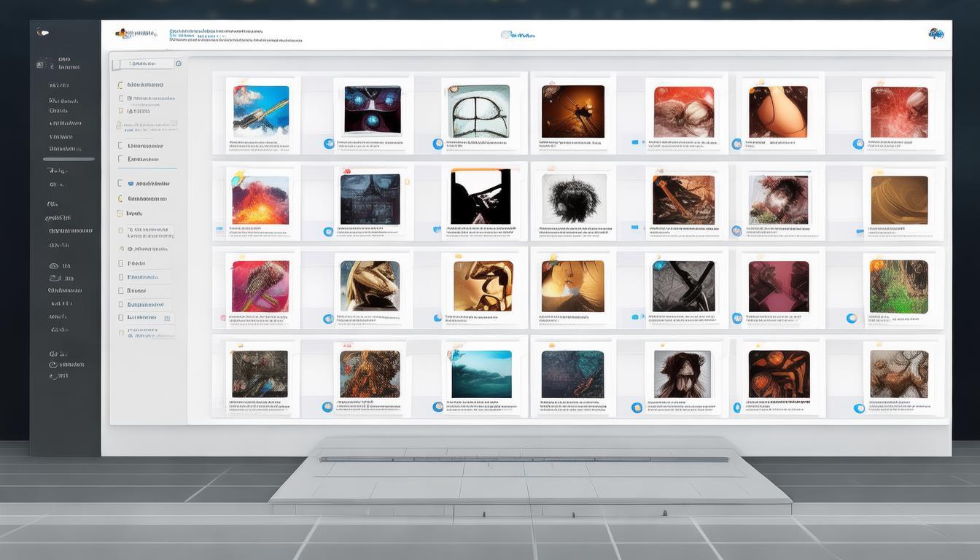Open the field at the top of the filter panel
This screenshot has width=980, height=560.
click(143, 64)
